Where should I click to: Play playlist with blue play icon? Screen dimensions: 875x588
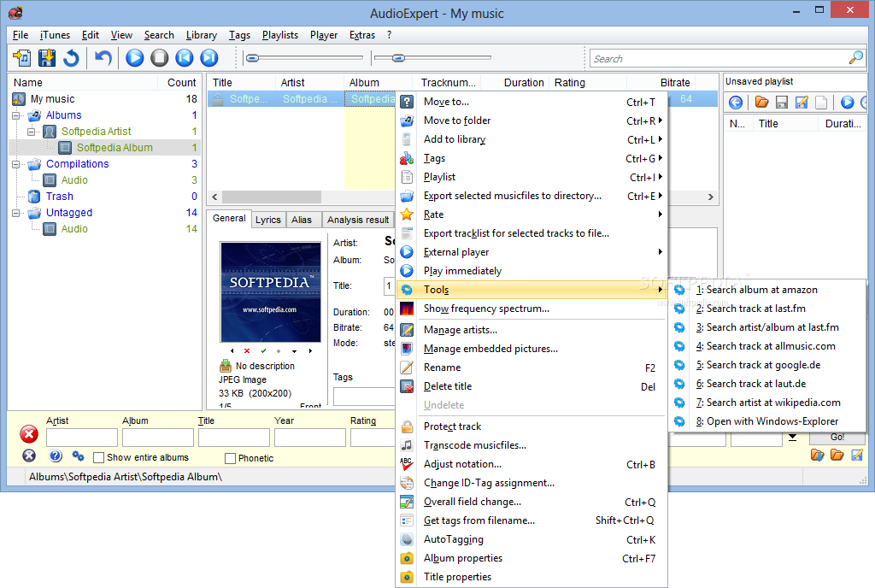pos(847,102)
